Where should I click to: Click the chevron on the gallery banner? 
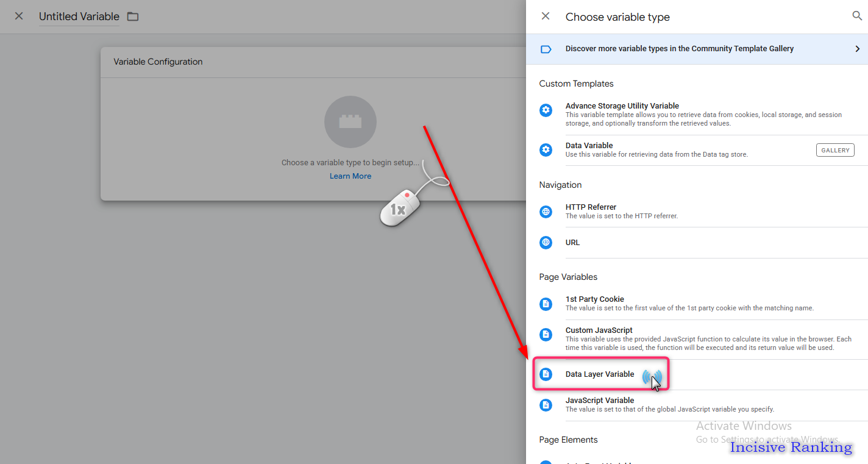click(x=858, y=49)
